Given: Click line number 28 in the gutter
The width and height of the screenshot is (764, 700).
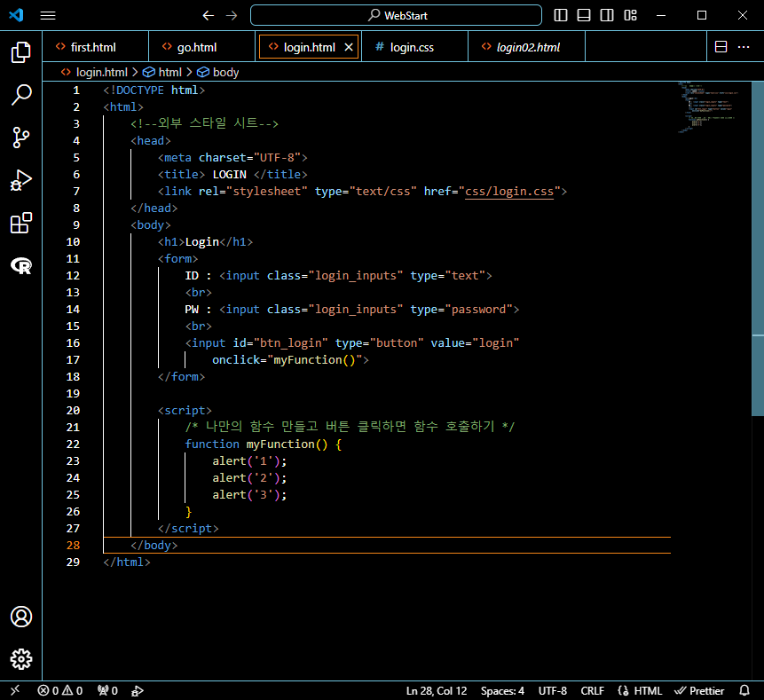Looking at the screenshot, I should tap(73, 546).
